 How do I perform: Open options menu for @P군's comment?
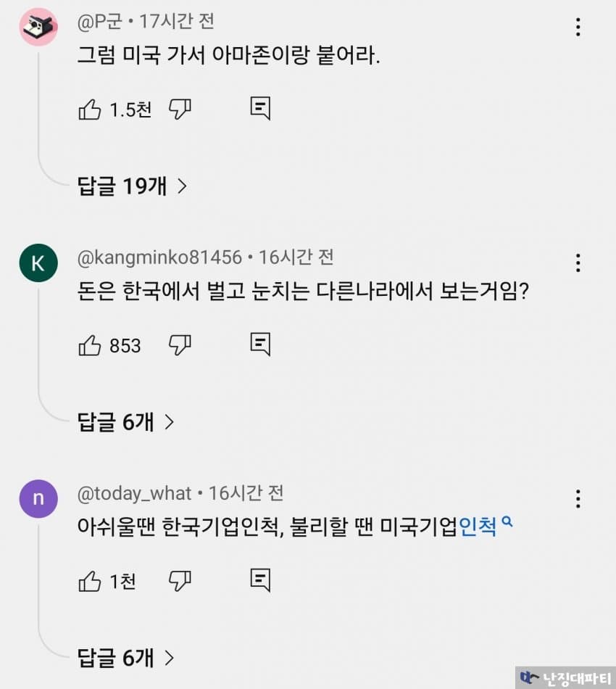pos(578,28)
